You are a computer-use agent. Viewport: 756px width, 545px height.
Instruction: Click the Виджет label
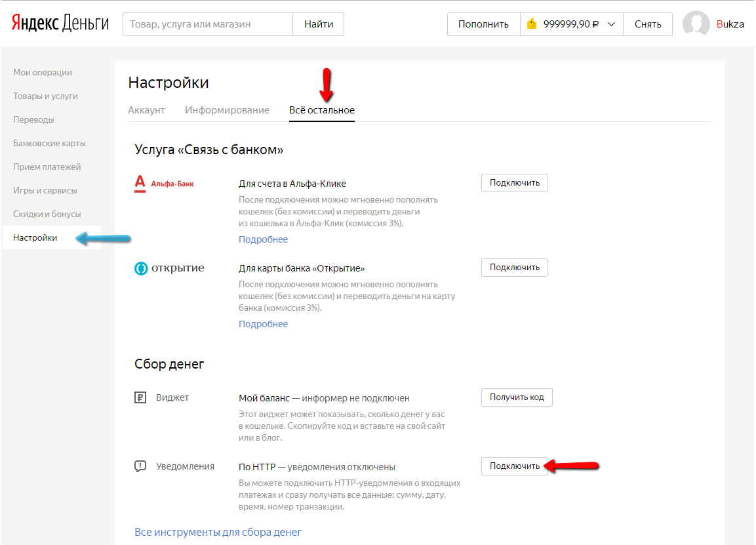[x=172, y=398]
